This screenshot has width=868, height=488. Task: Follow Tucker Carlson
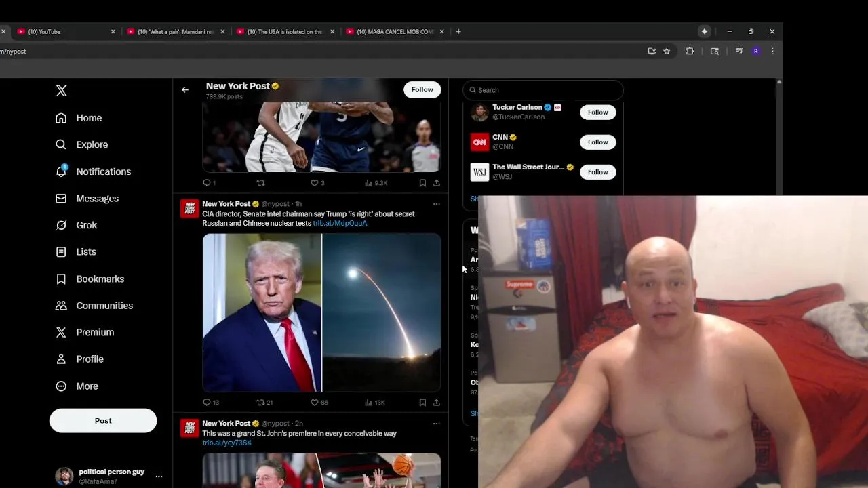(x=597, y=113)
